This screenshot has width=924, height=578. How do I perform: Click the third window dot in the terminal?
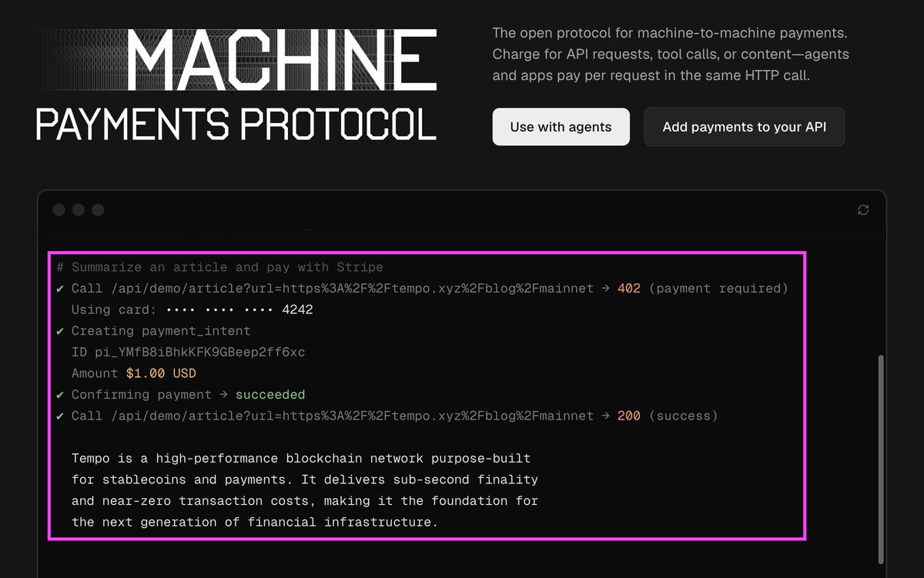click(97, 210)
